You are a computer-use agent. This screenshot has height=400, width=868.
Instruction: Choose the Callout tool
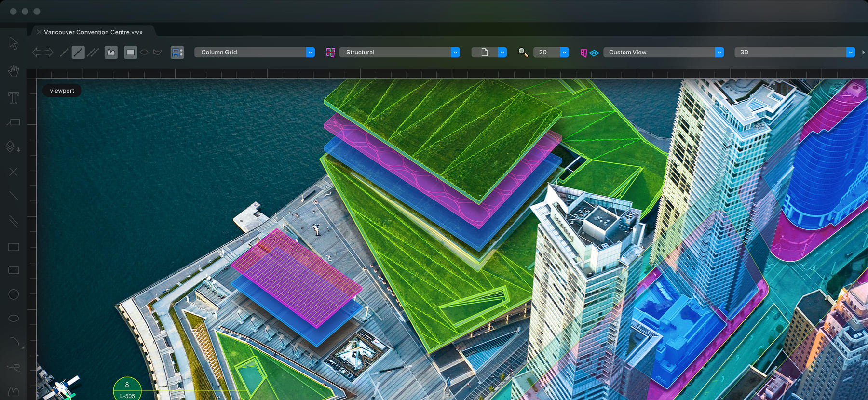click(14, 122)
